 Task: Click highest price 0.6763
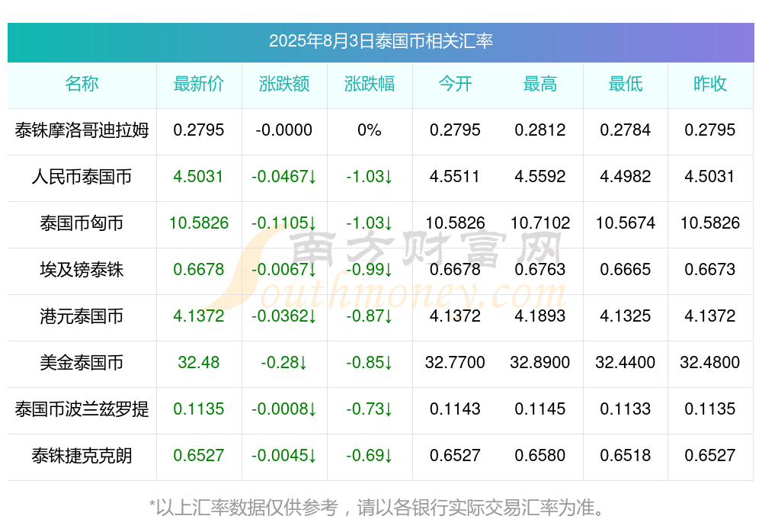coord(540,269)
